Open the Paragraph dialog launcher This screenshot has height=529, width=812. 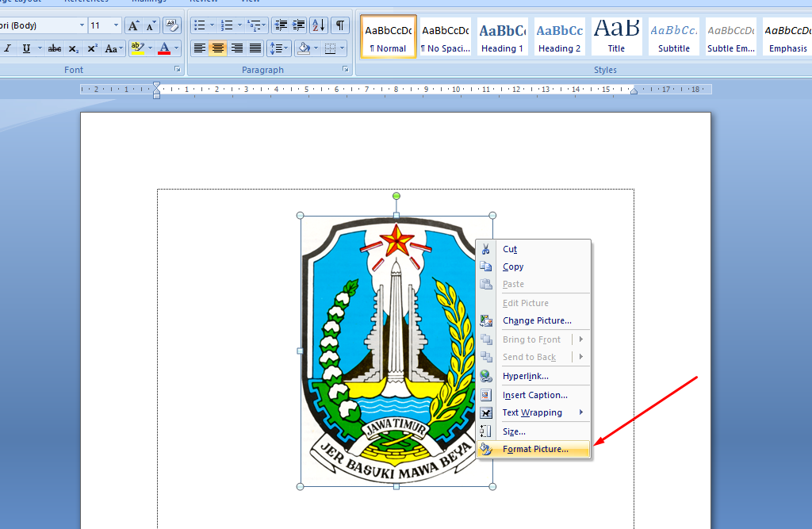[x=346, y=69]
